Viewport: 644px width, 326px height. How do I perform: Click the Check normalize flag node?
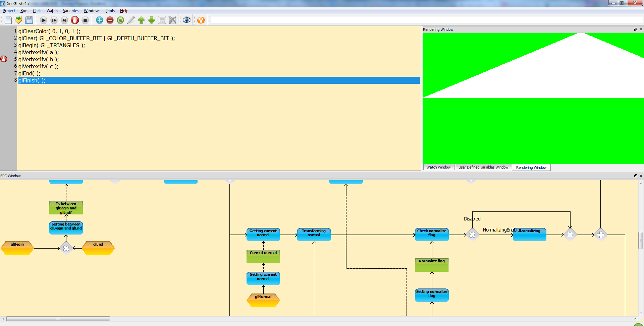[x=432, y=234]
